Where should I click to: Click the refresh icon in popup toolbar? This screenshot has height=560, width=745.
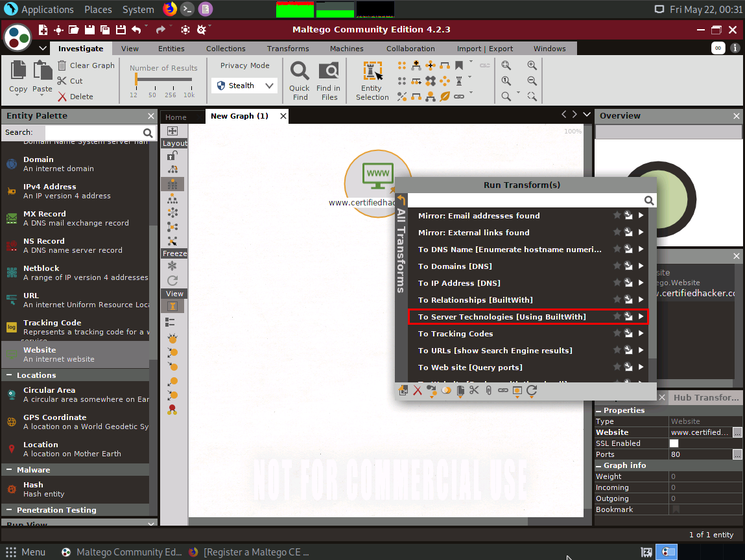[x=532, y=390]
